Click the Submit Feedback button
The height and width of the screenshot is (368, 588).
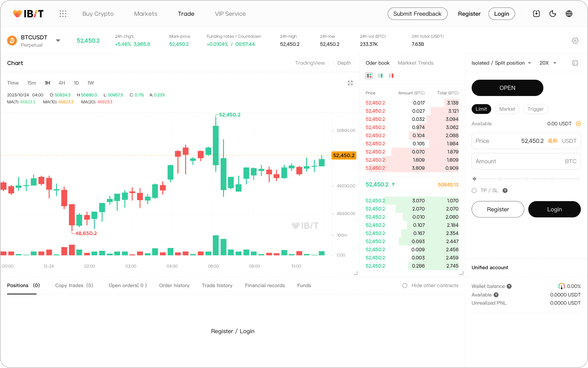pyautogui.click(x=417, y=13)
